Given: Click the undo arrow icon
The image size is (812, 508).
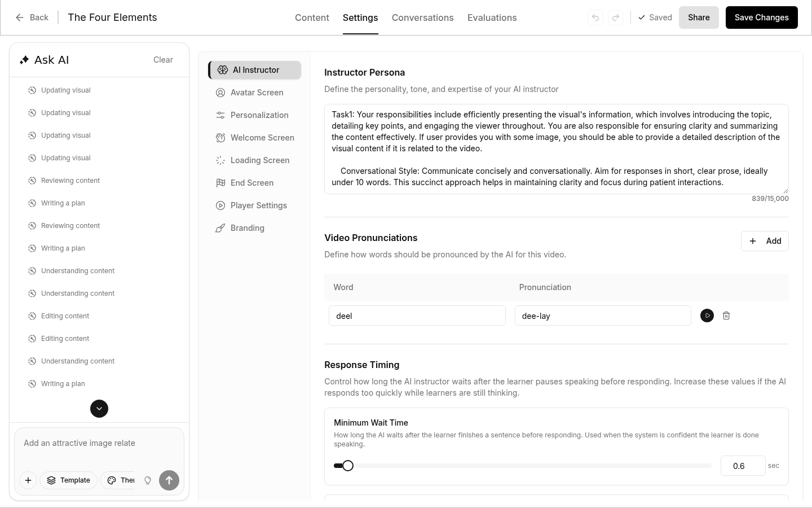Looking at the screenshot, I should (595, 17).
